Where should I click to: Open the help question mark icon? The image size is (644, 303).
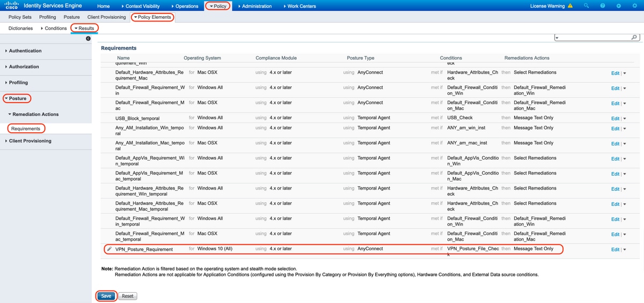(603, 6)
